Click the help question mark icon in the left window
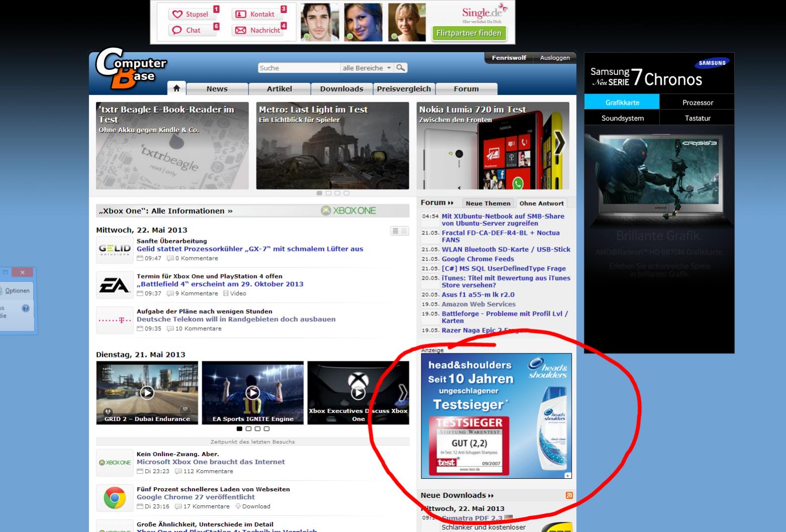This screenshot has height=532, width=786. coord(26,308)
